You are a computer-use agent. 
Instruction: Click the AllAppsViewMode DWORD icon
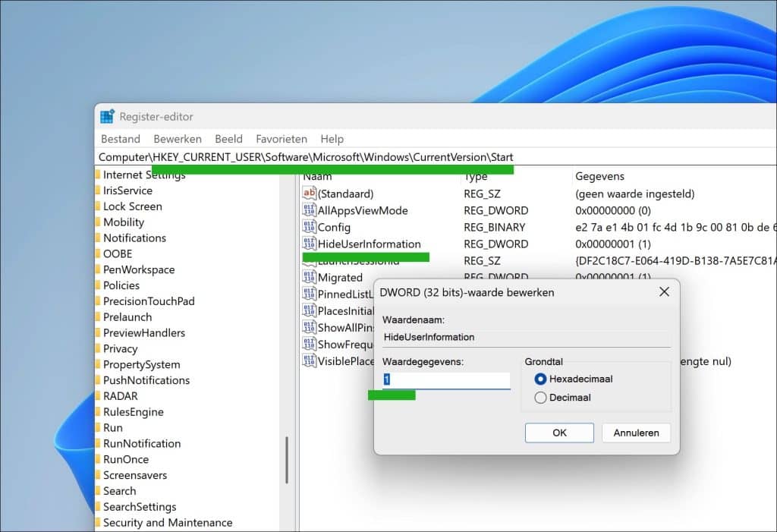310,209
